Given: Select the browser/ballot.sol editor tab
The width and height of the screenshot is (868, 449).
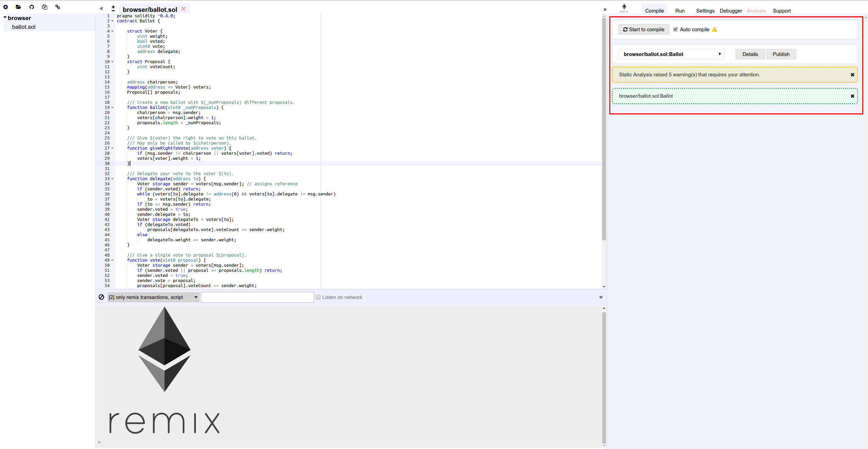Looking at the screenshot, I should pos(150,10).
